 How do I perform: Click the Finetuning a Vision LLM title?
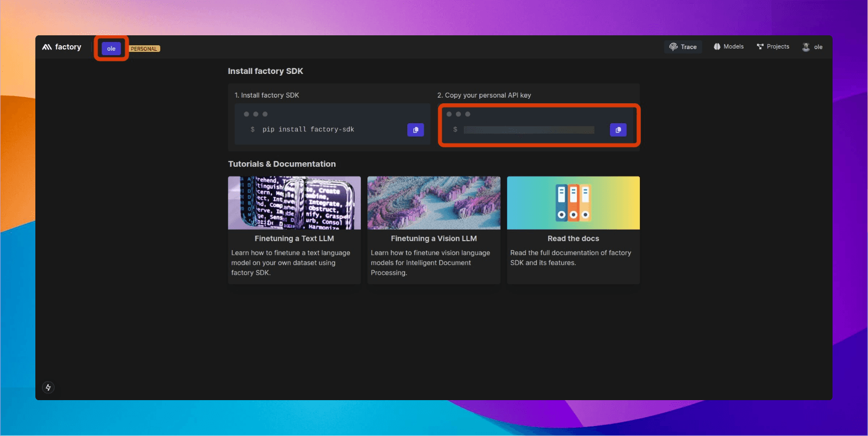click(x=434, y=238)
